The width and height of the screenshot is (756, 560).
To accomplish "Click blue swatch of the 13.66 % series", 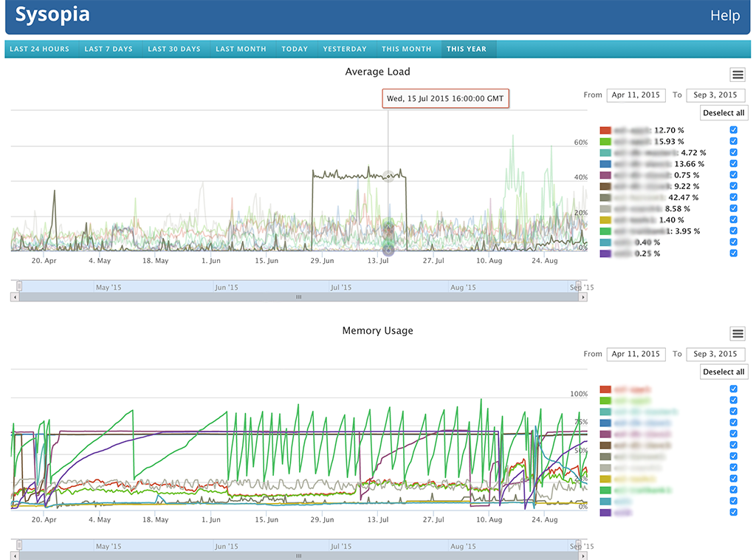I will point(605,164).
